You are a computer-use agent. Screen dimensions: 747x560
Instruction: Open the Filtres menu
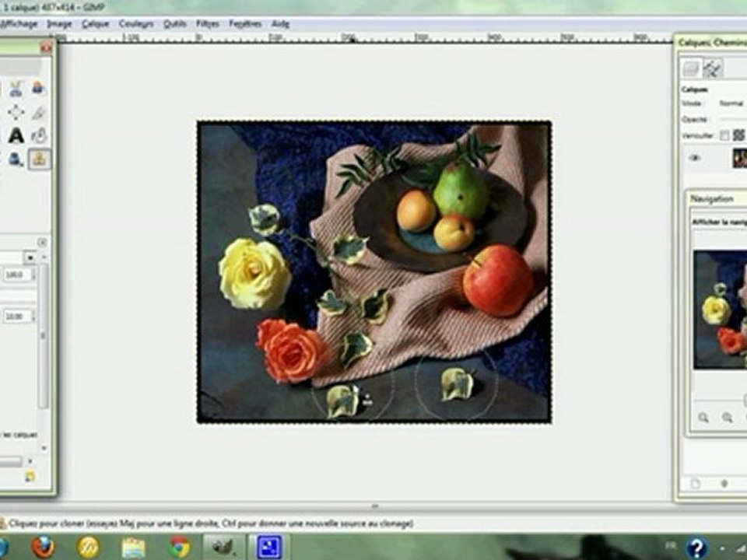(208, 23)
